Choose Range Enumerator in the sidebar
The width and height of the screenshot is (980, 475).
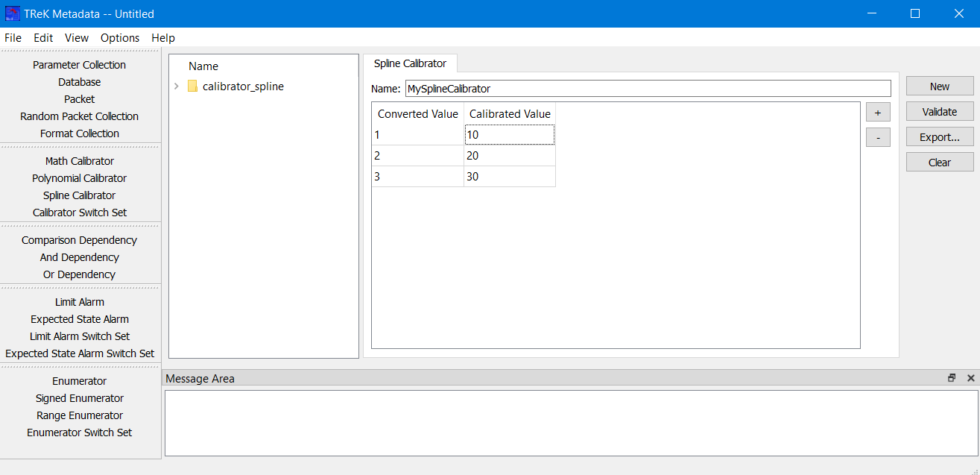click(80, 415)
